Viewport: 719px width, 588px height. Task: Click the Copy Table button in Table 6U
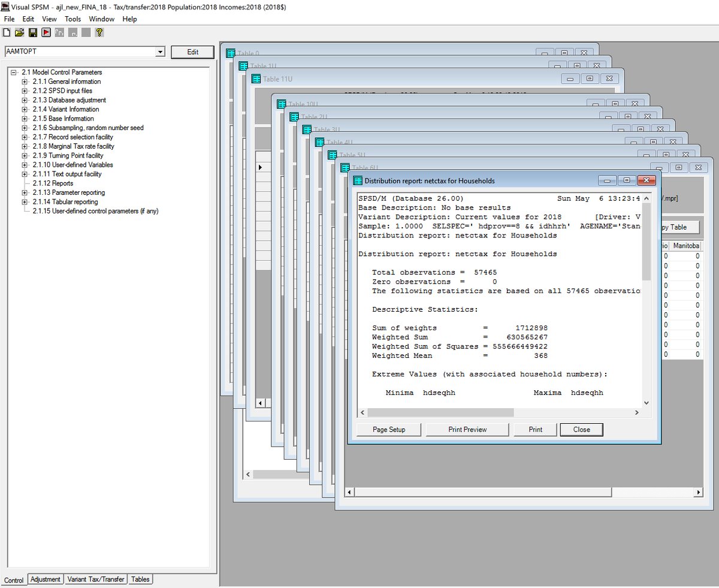pyautogui.click(x=680, y=228)
